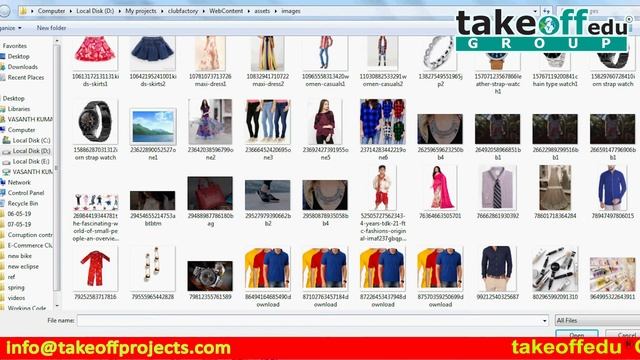Click the Cancel button
The width and height of the screenshot is (640, 360).
[x=624, y=335]
